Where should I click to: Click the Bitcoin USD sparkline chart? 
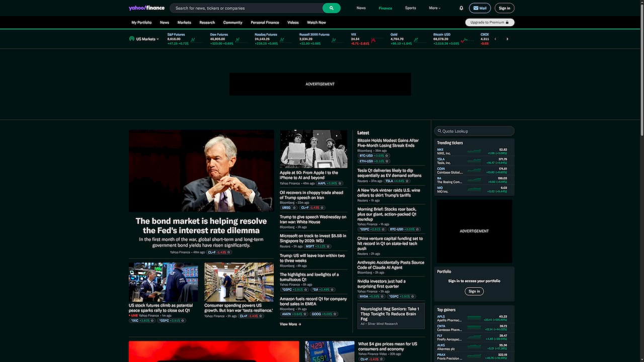click(464, 40)
